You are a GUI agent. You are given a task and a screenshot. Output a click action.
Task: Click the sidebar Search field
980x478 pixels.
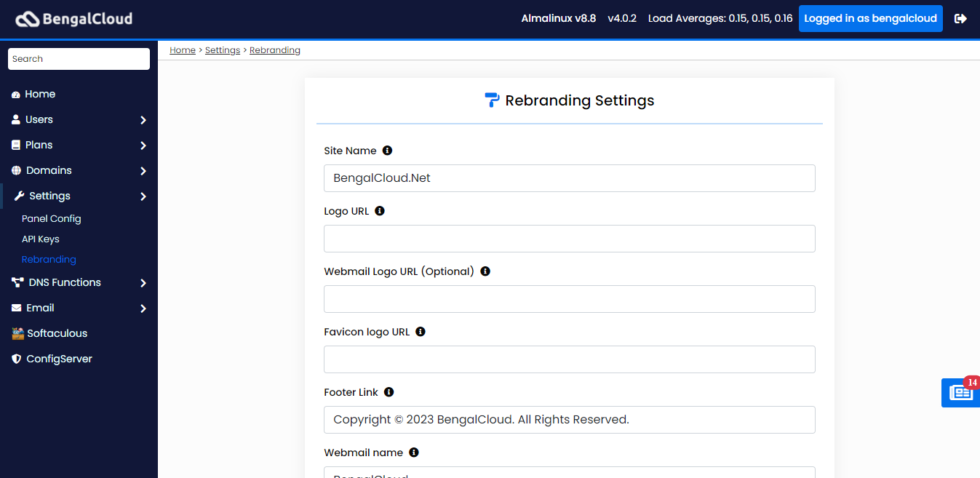(x=79, y=59)
